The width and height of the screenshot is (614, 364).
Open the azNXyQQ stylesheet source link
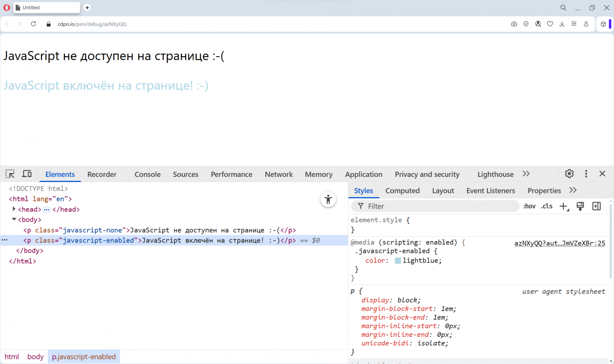[x=560, y=243]
